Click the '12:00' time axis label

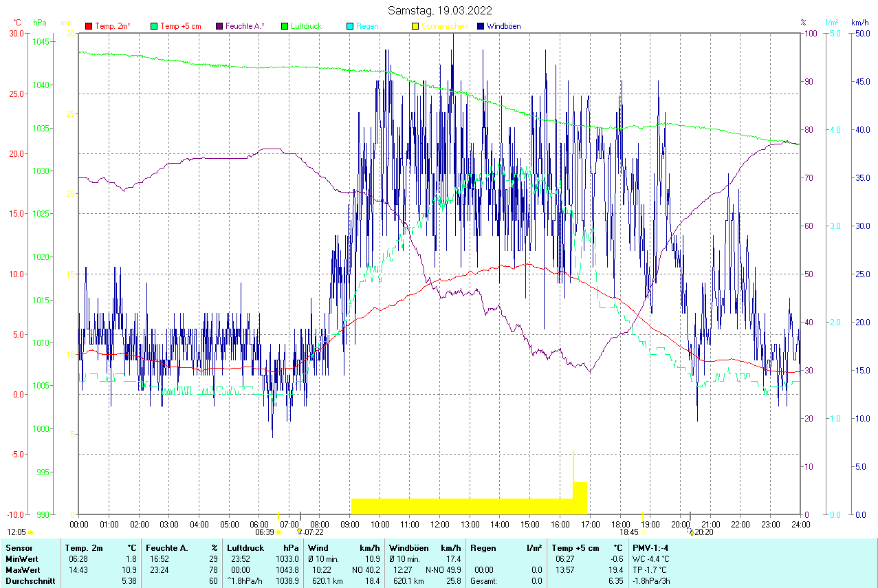click(x=439, y=525)
